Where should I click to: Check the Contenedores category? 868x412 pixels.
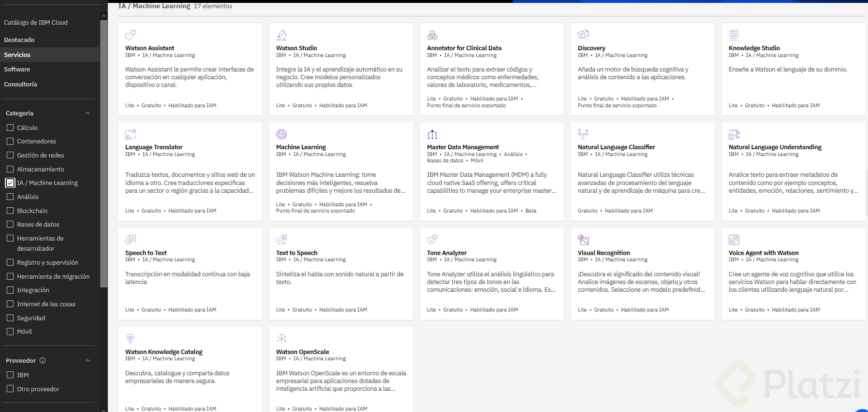pos(10,141)
